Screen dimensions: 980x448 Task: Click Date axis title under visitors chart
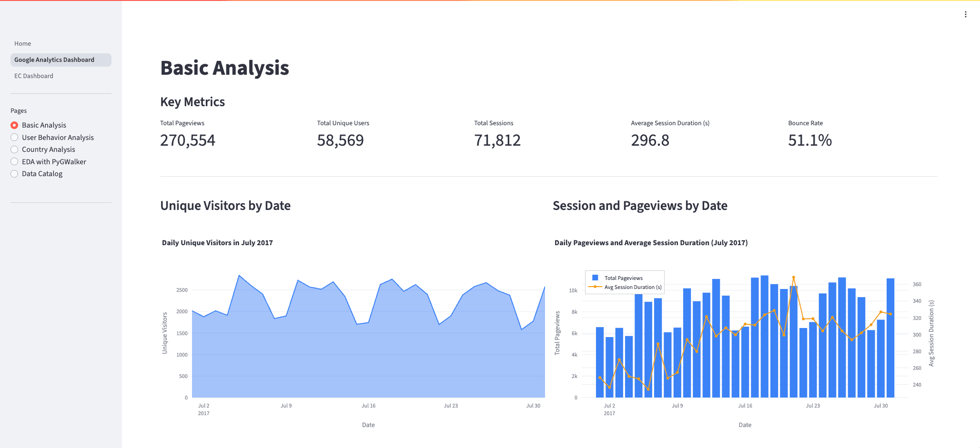(368, 425)
